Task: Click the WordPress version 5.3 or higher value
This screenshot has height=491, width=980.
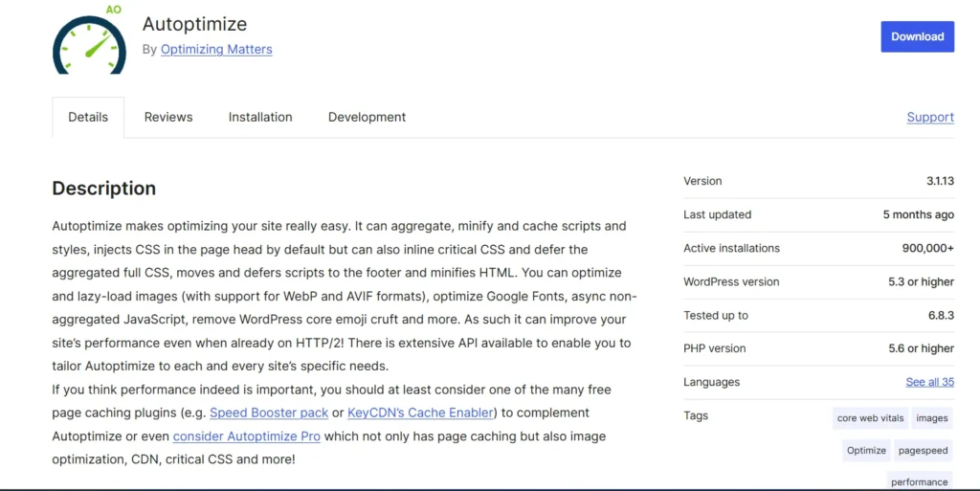Action: (922, 281)
